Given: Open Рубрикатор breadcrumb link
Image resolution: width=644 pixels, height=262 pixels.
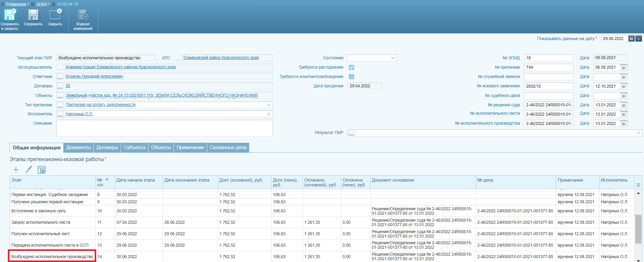Looking at the screenshot, I should tap(16, 4).
